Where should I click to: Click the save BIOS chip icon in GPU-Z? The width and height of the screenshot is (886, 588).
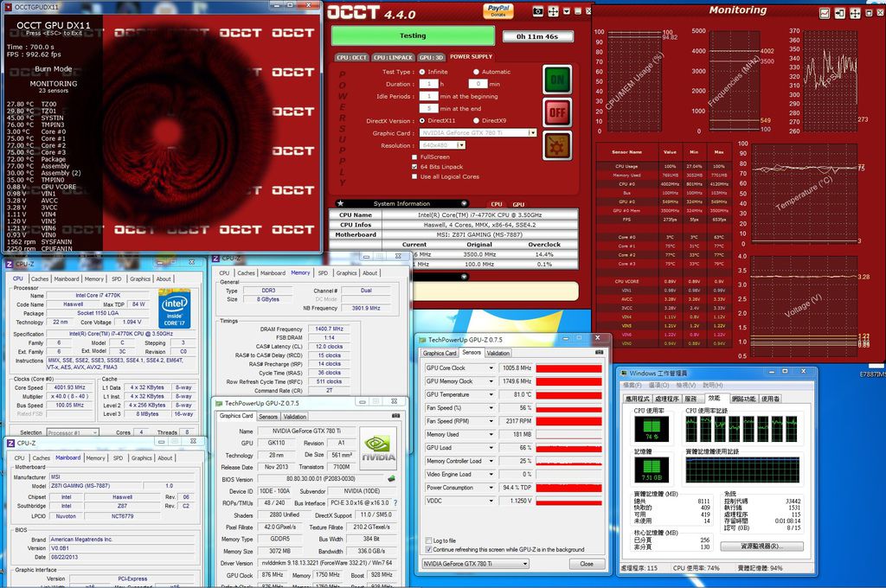pyautogui.click(x=391, y=478)
